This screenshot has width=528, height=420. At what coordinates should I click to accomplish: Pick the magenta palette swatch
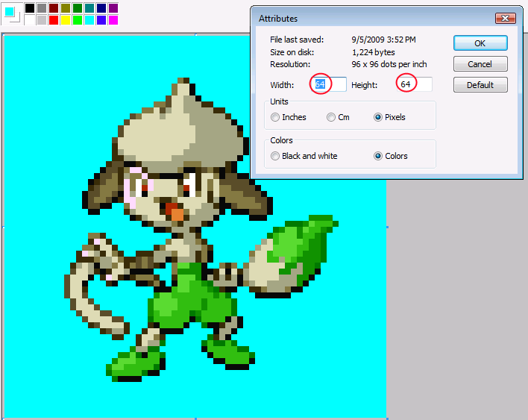pos(113,20)
